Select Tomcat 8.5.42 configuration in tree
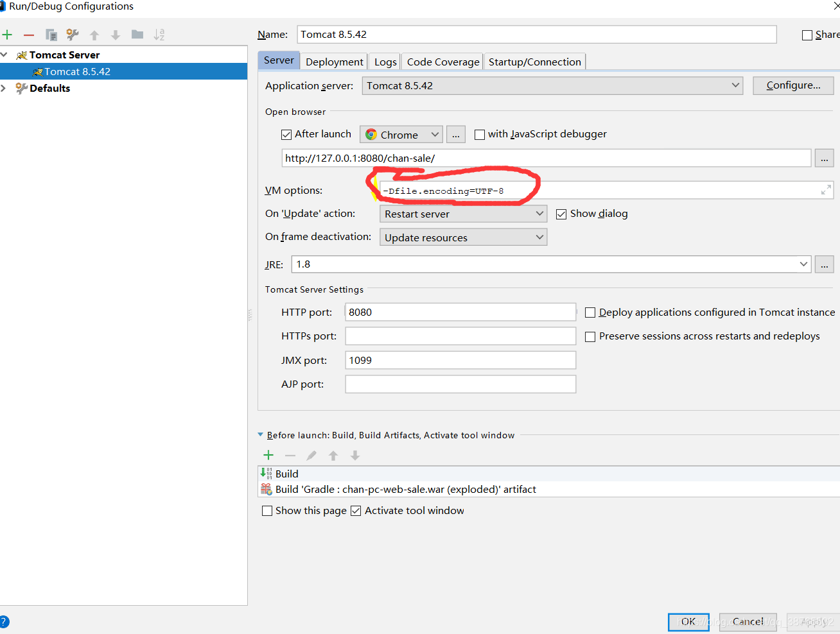 (x=123, y=72)
